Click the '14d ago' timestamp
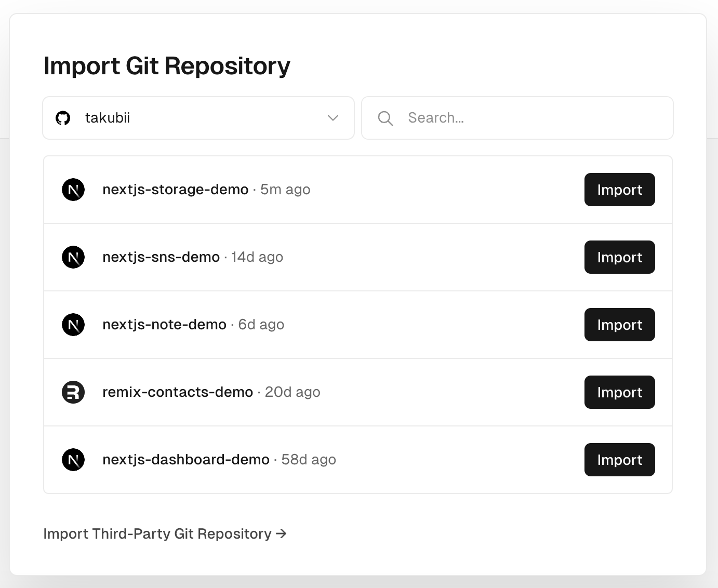718x588 pixels. 257,257
